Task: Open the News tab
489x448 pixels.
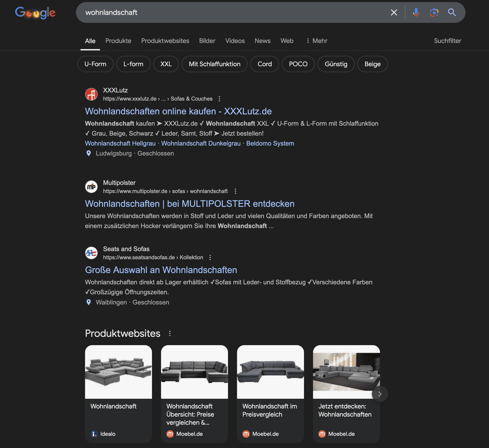Action: (262, 41)
